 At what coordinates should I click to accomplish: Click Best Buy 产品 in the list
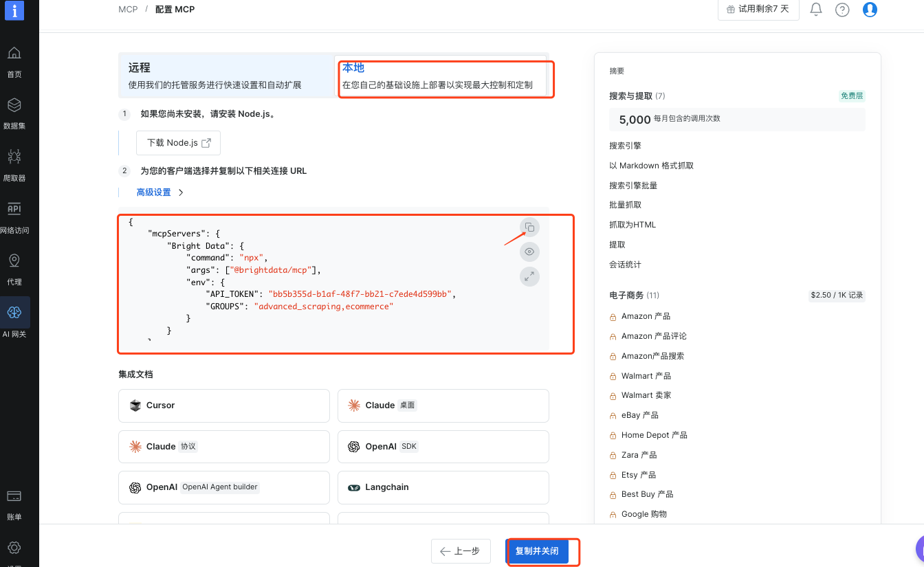pos(647,494)
